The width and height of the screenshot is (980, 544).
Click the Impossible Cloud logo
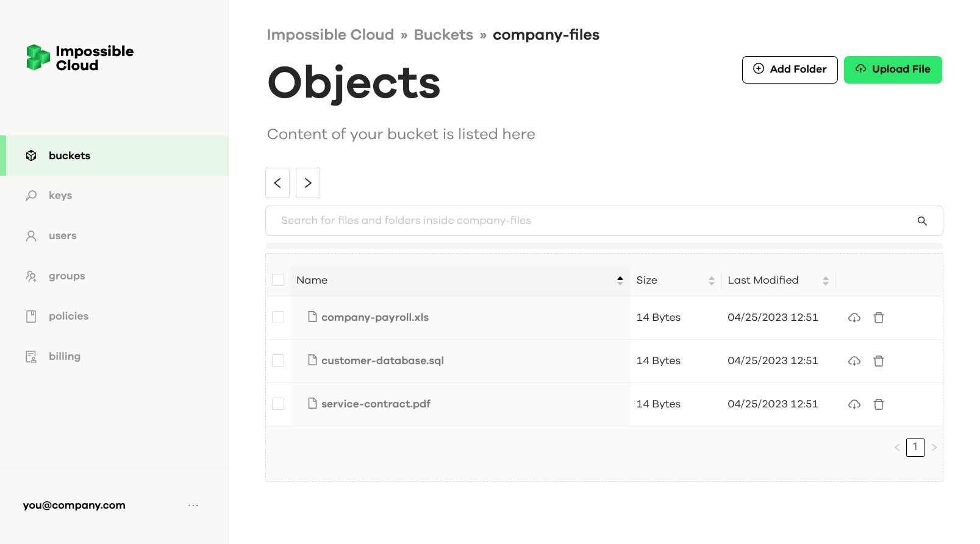[80, 58]
